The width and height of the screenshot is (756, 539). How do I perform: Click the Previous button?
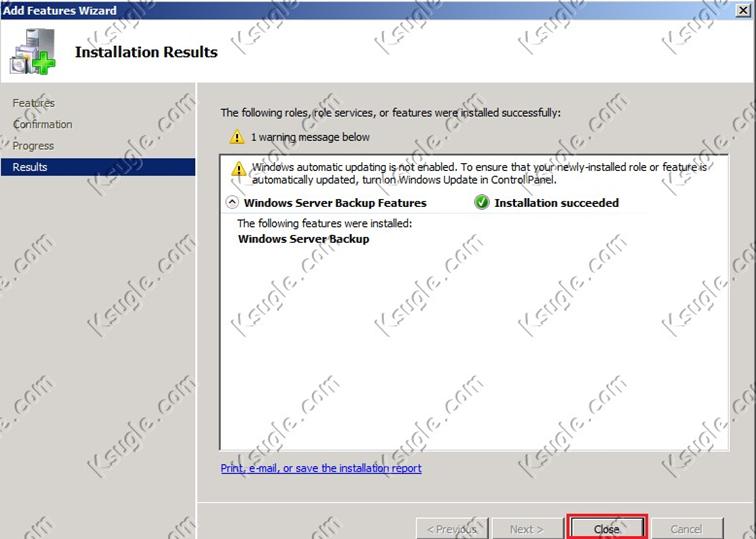(x=452, y=529)
